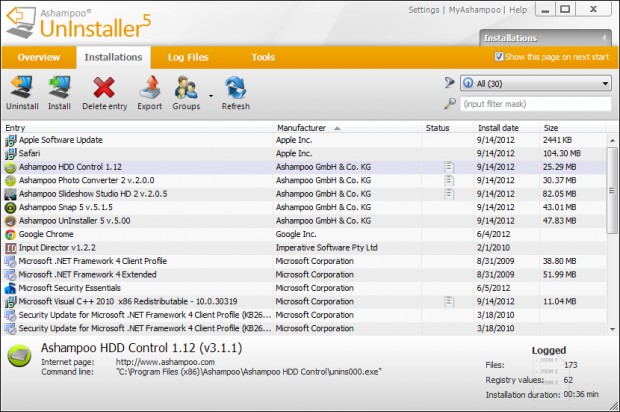Open the Help link
The image size is (620, 412).
pyautogui.click(x=518, y=10)
